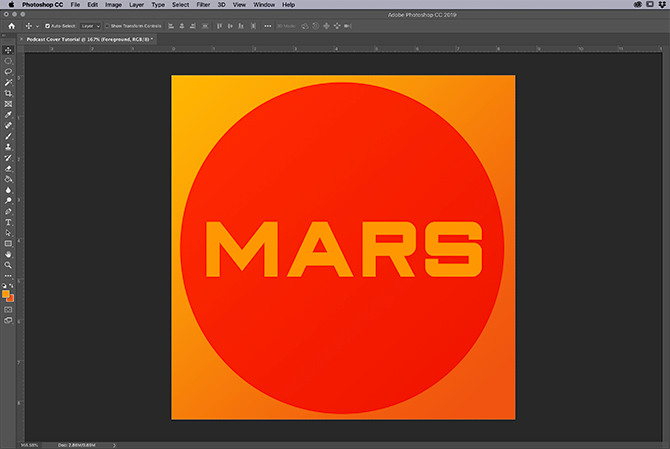The image size is (670, 449).
Task: Click the foreground color swatch
Action: click(6, 294)
